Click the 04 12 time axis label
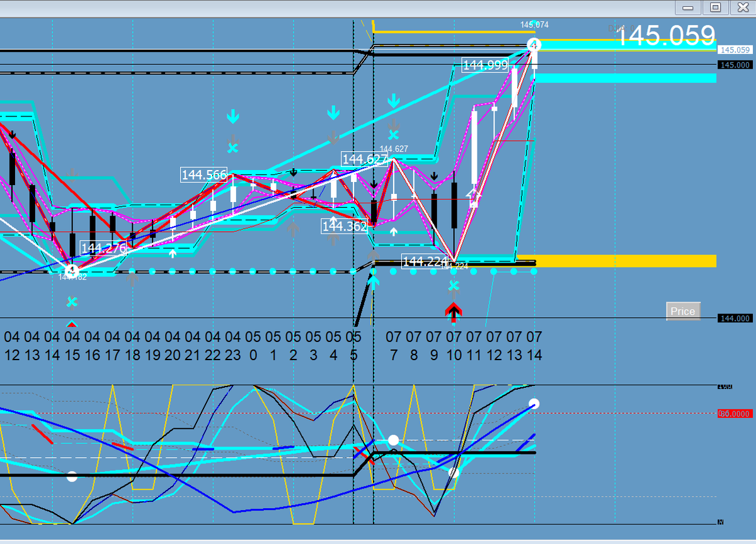The width and height of the screenshot is (756, 544). coord(12,346)
